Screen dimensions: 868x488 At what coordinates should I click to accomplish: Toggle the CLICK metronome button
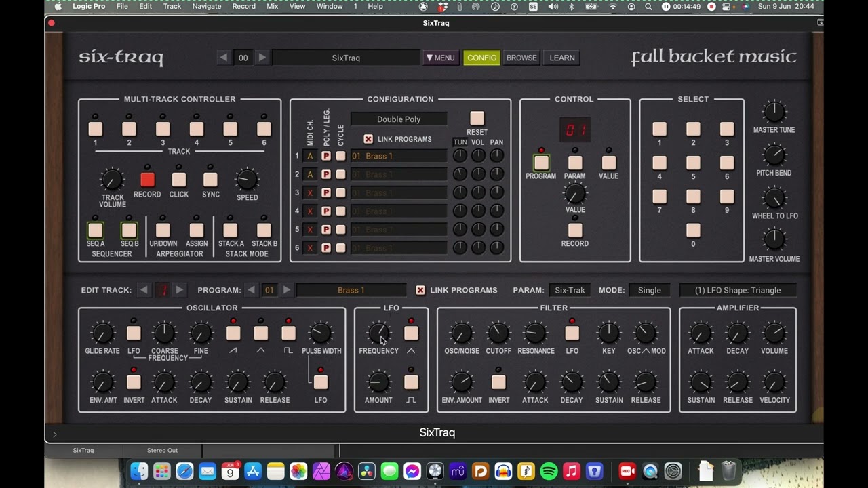179,180
